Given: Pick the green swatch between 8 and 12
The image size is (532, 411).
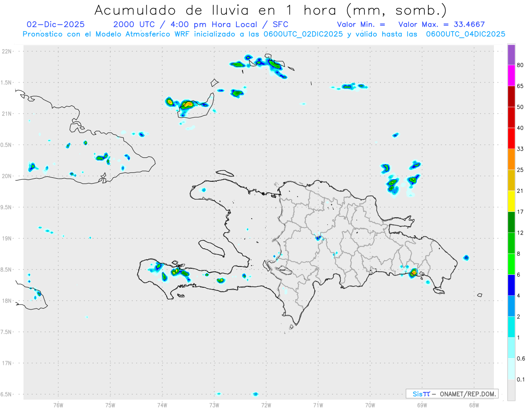Looking at the screenshot, I should pyautogui.click(x=511, y=243).
